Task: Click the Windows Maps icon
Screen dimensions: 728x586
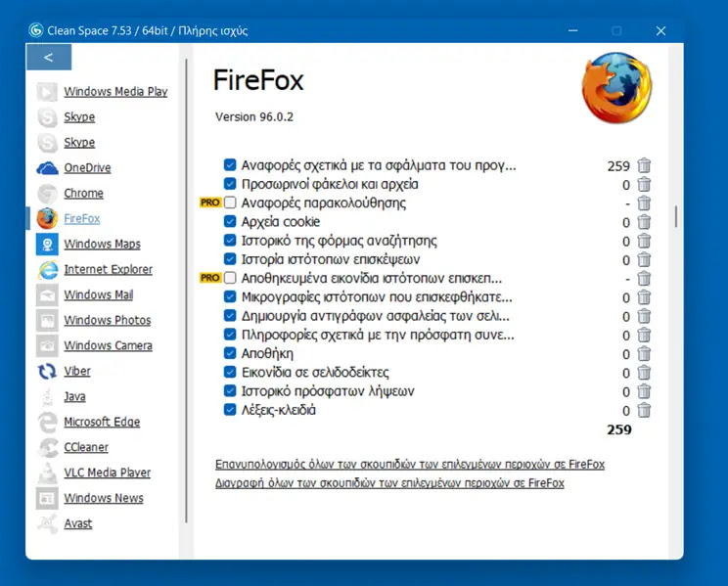Action: (x=47, y=245)
